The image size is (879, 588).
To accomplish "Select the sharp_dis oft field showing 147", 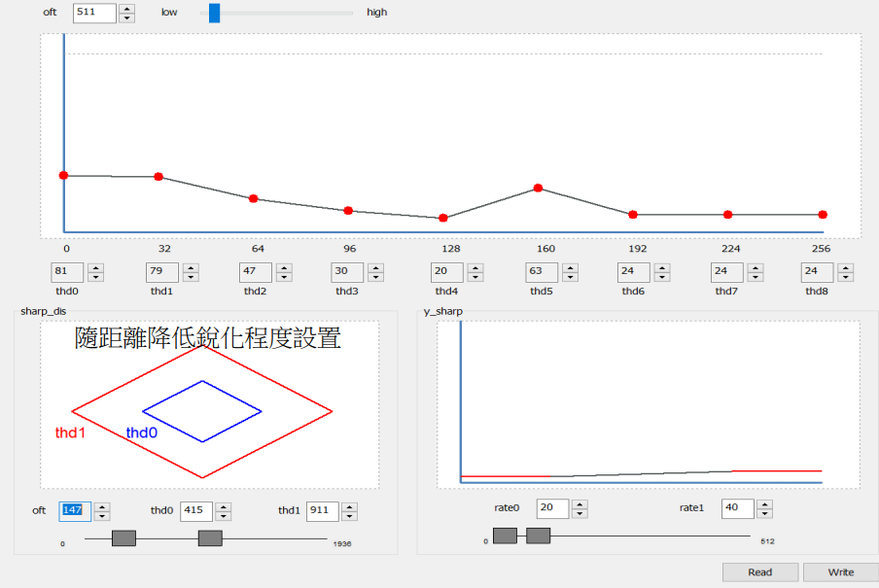I will click(75, 510).
